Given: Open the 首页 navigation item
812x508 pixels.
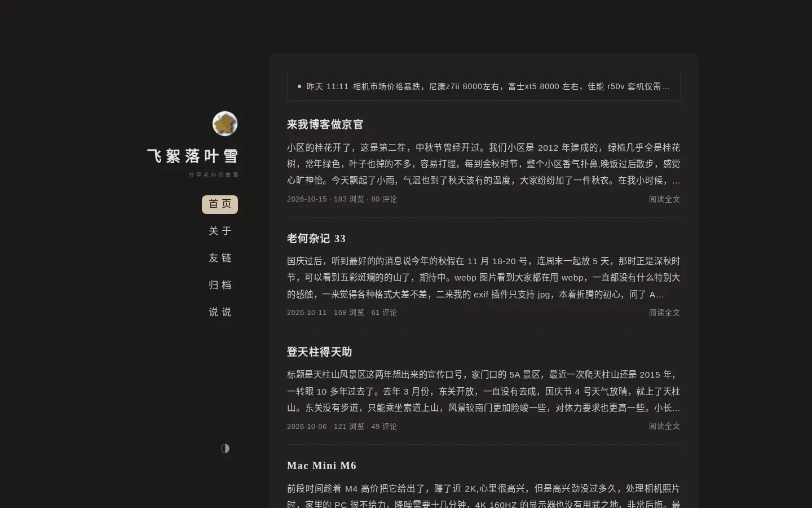Looking at the screenshot, I should pyautogui.click(x=220, y=204).
